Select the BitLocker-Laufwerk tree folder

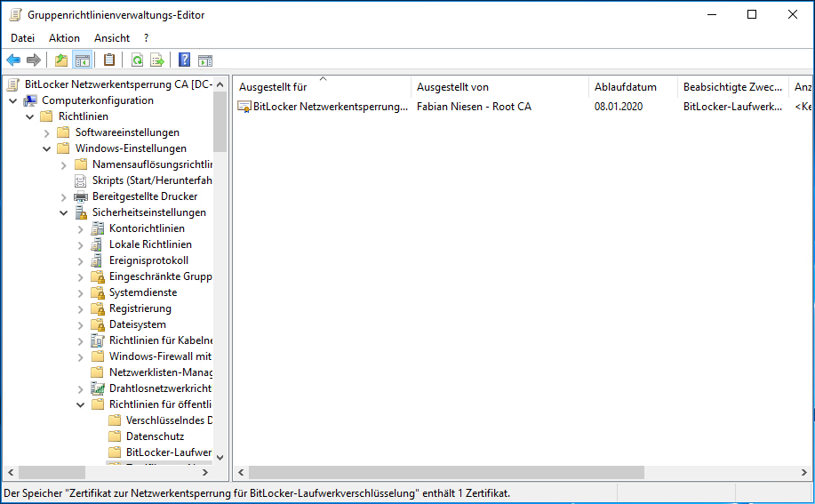click(169, 452)
